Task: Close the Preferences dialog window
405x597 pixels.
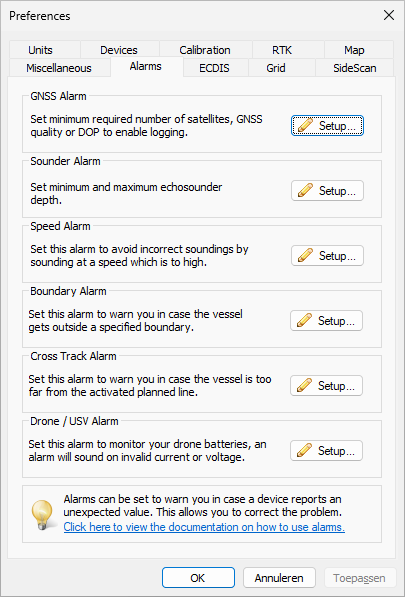Action: (389, 16)
